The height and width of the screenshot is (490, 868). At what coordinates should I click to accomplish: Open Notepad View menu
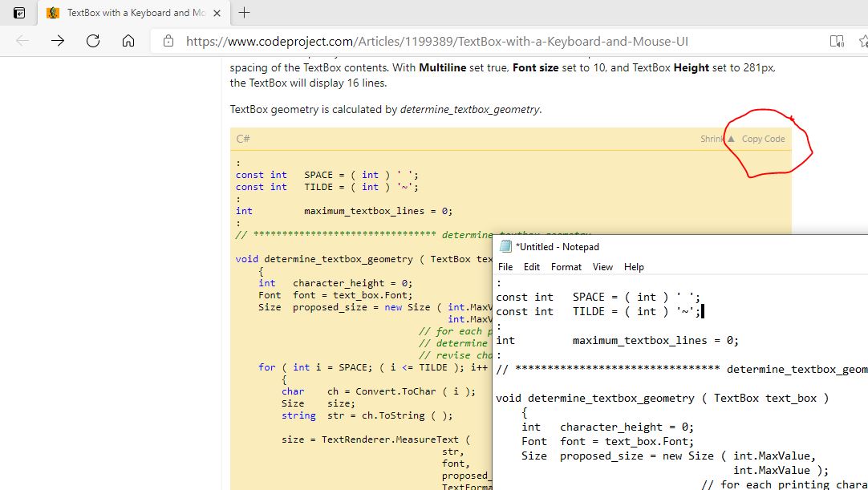[602, 267]
